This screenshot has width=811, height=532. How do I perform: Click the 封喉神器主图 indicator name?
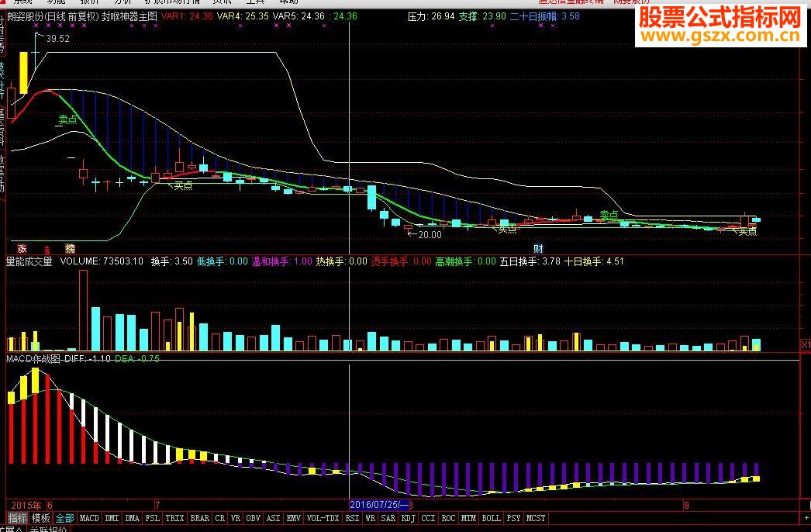tap(129, 16)
